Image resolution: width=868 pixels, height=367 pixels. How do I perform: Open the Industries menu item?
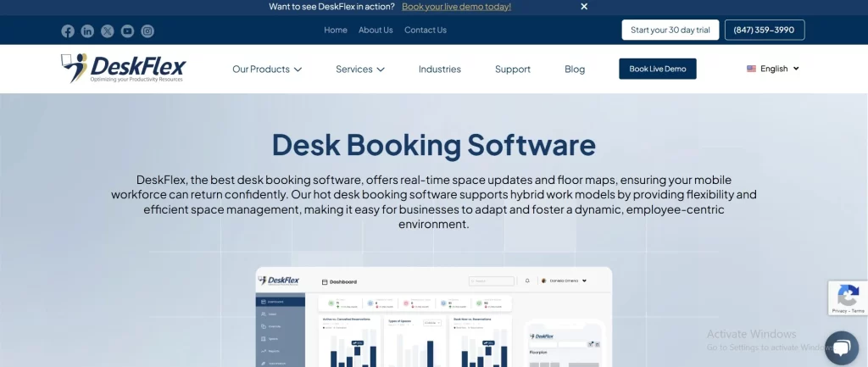tap(440, 70)
